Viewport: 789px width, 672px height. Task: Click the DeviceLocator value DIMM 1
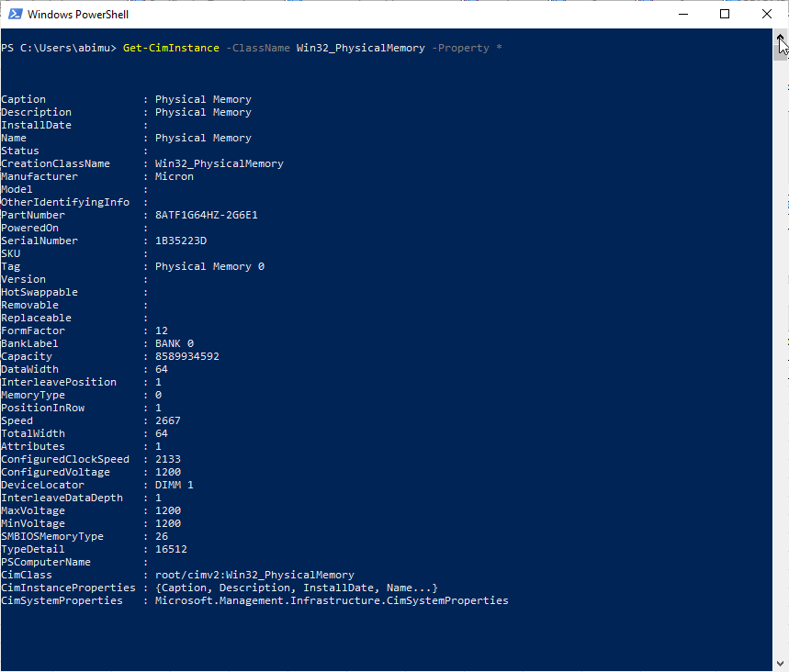pyautogui.click(x=174, y=485)
